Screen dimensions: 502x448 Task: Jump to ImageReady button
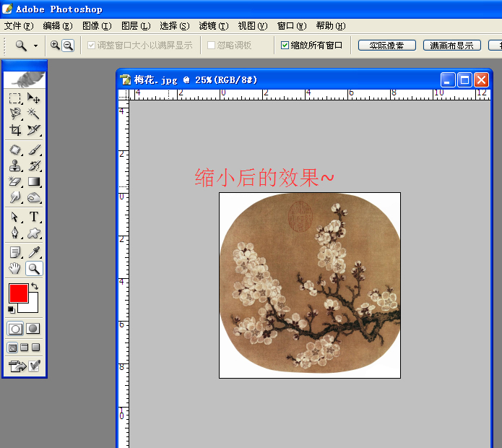tap(17, 366)
